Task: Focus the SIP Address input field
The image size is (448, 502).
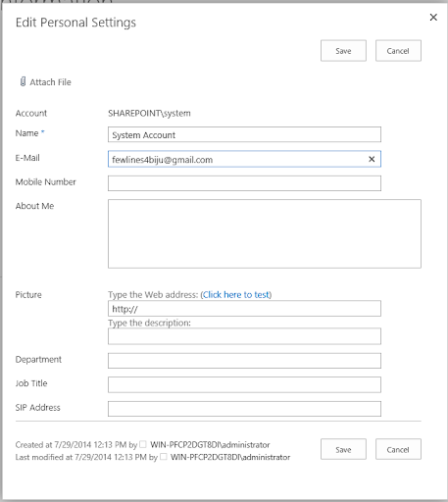Action: pos(244,409)
